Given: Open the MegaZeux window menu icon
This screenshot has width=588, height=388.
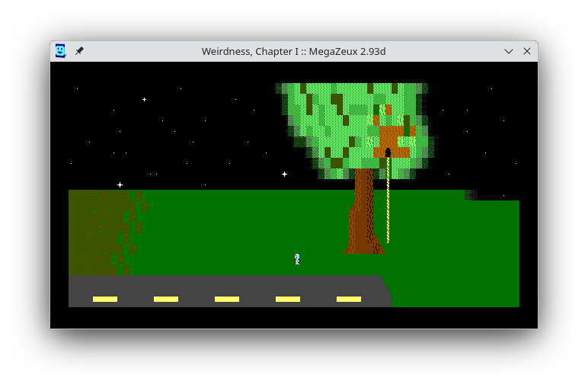Looking at the screenshot, I should click(60, 50).
